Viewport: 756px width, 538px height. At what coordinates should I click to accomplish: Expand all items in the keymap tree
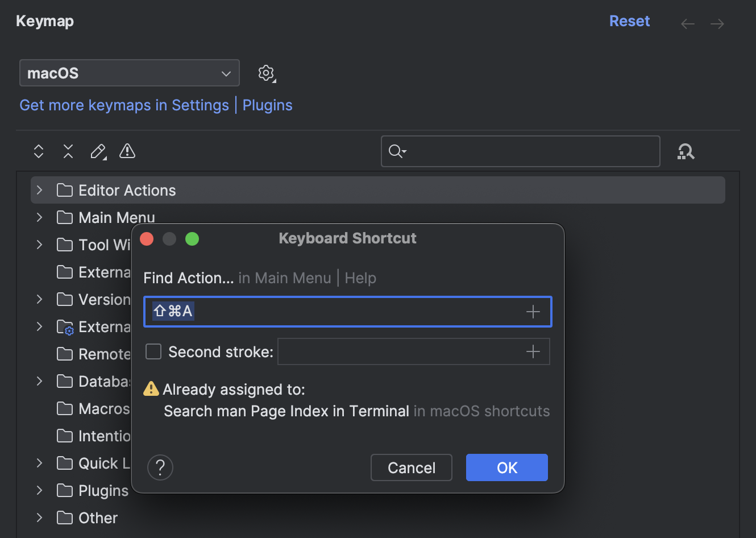38,151
